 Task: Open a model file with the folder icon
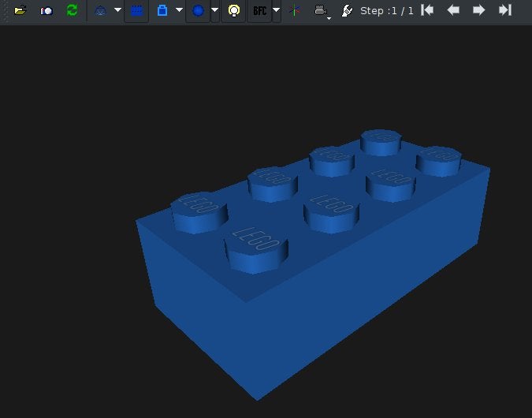(x=20, y=11)
